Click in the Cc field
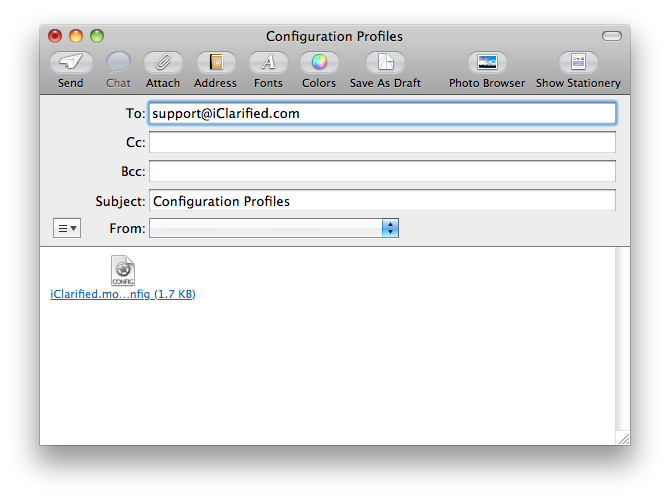The width and height of the screenshot is (670, 500). [x=382, y=143]
